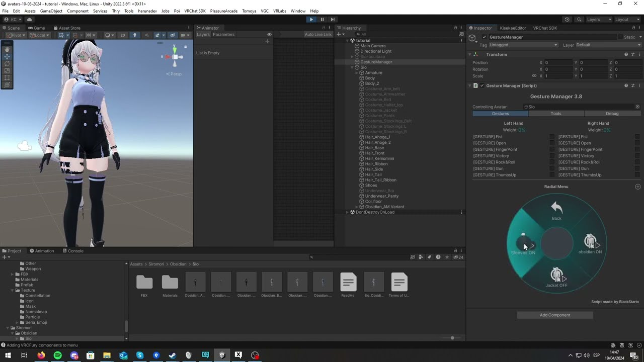Open the global search magnifier icon

(x=579, y=20)
